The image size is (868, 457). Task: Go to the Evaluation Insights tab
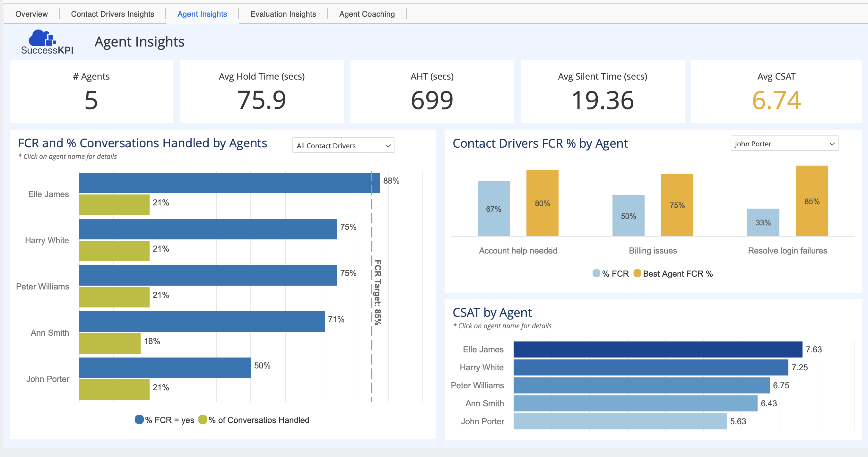[283, 14]
